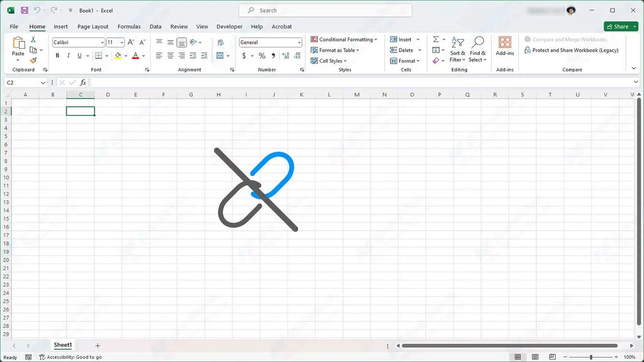Viewport: 644px width, 362px height.
Task: Align text right
Action: [182, 56]
